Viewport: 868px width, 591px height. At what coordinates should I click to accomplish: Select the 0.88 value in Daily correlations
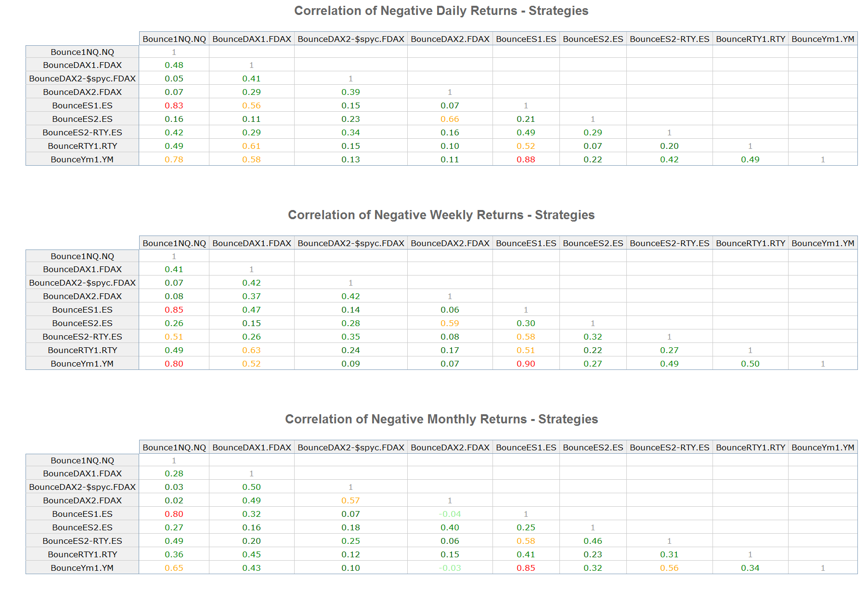(x=526, y=159)
